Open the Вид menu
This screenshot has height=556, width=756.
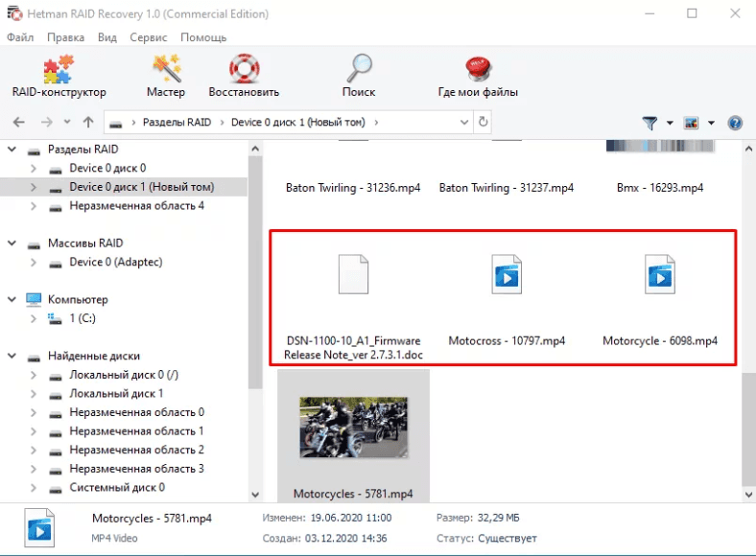pyautogui.click(x=107, y=37)
